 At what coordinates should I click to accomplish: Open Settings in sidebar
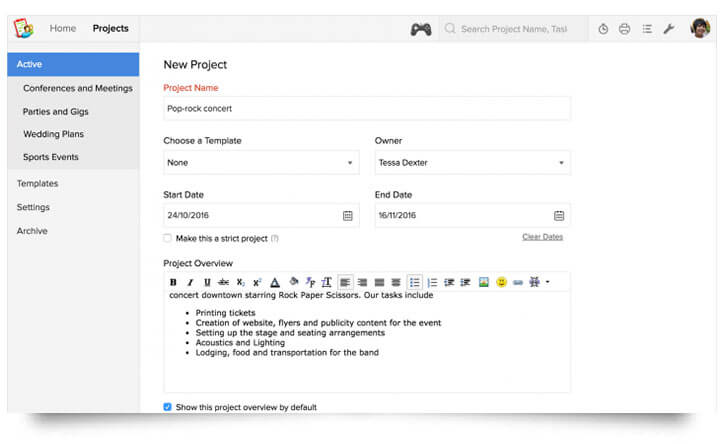tap(33, 207)
